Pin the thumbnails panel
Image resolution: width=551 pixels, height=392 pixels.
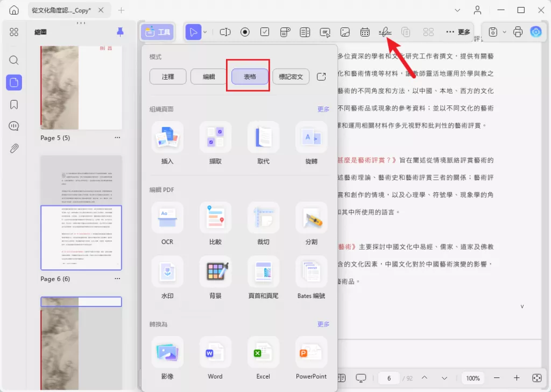pos(120,32)
